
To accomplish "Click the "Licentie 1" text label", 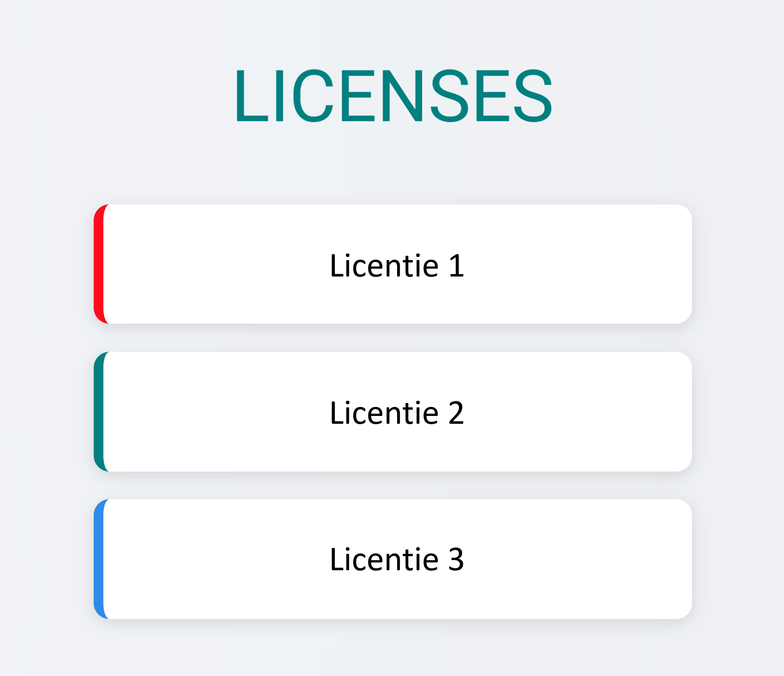I will click(x=397, y=266).
